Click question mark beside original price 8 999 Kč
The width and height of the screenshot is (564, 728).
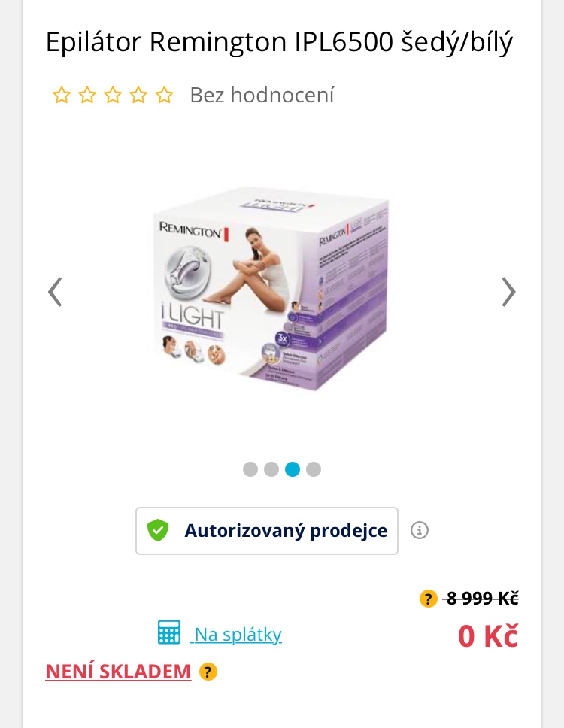[x=428, y=599]
